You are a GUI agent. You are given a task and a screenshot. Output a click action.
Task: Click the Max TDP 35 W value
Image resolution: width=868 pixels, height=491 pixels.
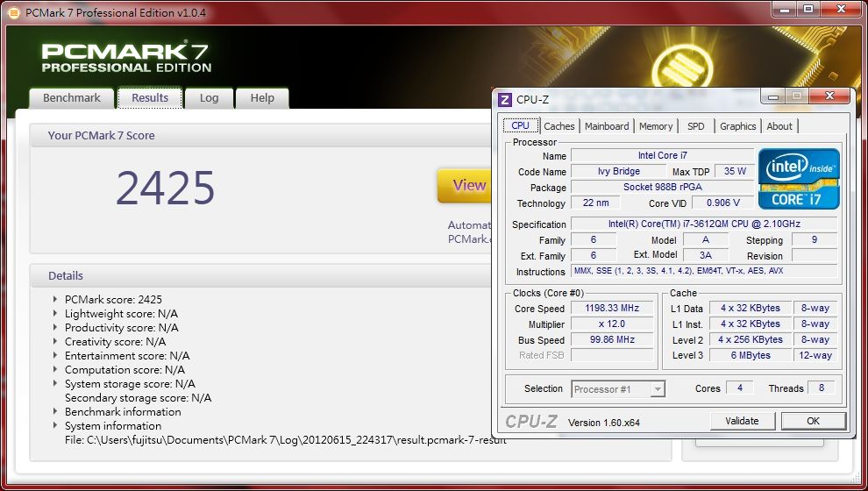pos(735,172)
